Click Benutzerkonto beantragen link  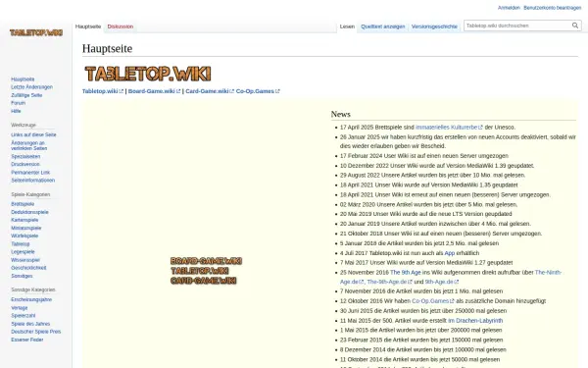pos(553,8)
